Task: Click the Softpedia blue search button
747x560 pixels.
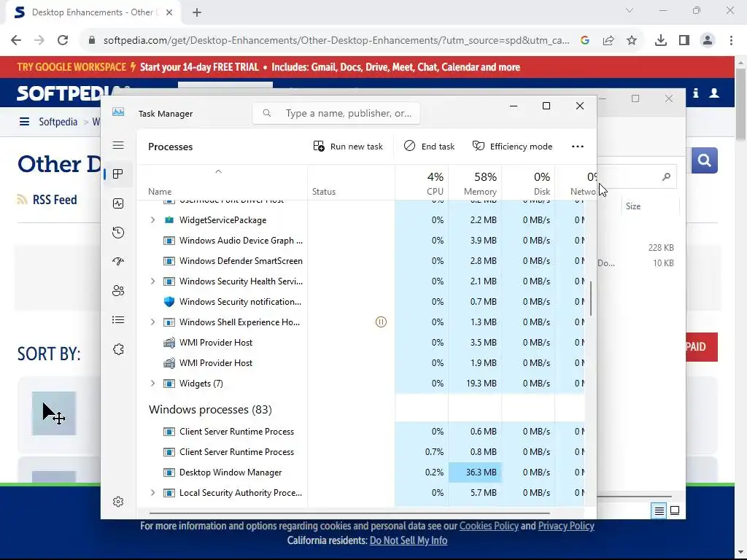Action: click(x=705, y=160)
